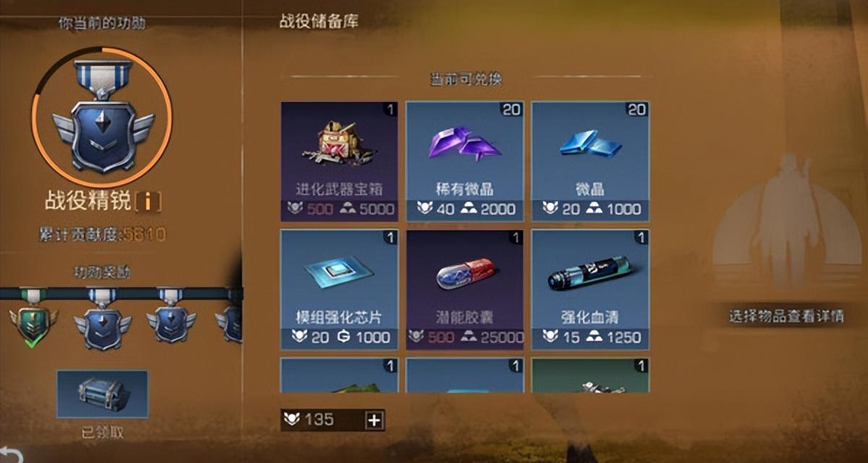Open info icon beside 战役精锐
868x463 pixels.
tap(148, 203)
